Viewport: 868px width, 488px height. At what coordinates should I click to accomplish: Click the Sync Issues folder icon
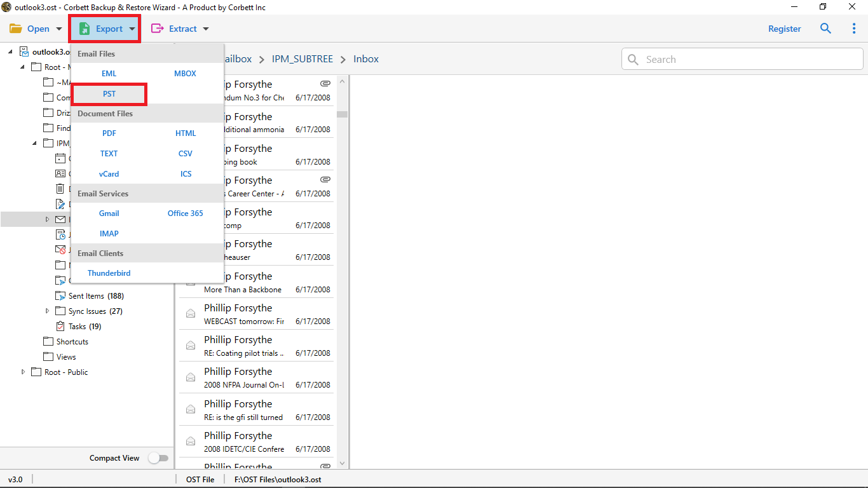(60, 311)
